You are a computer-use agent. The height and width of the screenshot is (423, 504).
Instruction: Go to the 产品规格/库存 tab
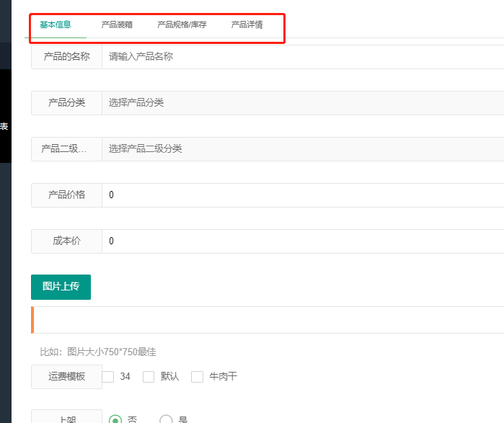coord(182,25)
